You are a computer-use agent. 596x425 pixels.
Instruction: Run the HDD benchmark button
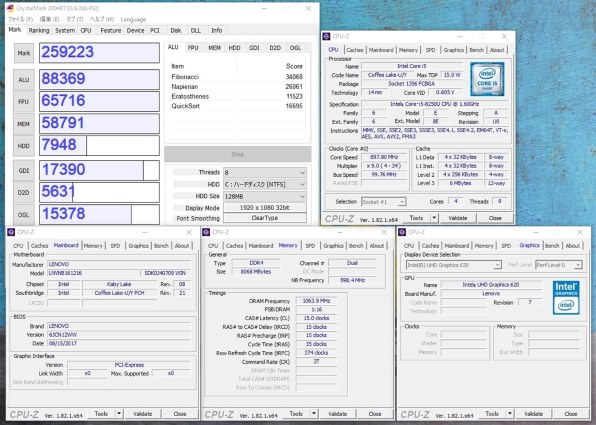tap(24, 146)
